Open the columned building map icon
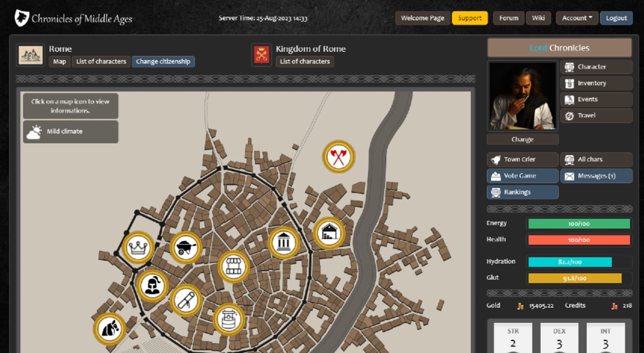Screen dimensions: 644x353 (284, 243)
